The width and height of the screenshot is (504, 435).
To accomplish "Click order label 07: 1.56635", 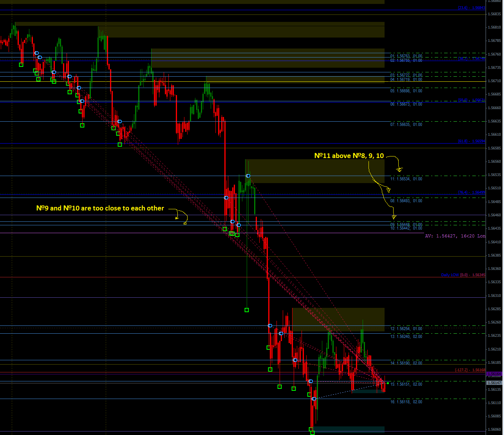I will (406, 124).
